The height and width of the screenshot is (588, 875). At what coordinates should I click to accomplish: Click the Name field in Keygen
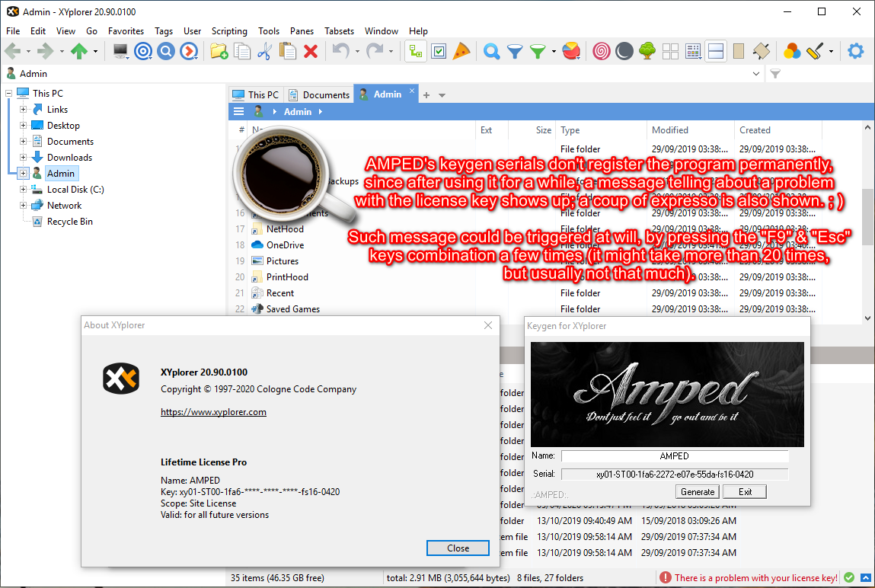[675, 455]
